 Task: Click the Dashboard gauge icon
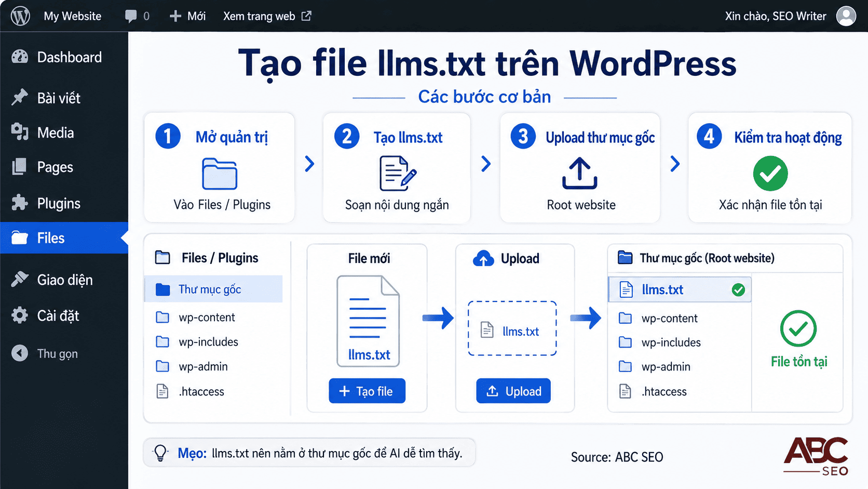(x=20, y=57)
